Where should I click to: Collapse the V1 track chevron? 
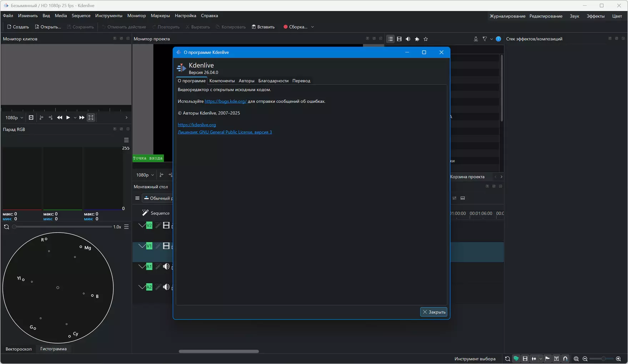(x=142, y=246)
